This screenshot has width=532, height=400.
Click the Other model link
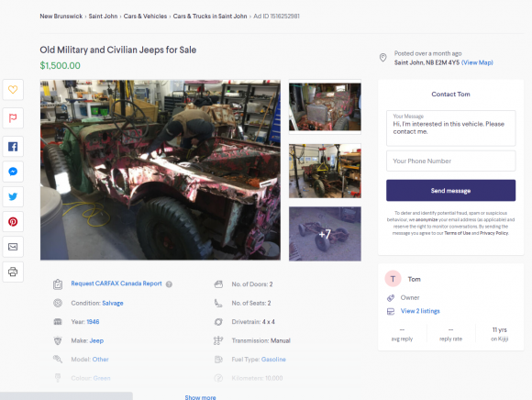click(100, 360)
